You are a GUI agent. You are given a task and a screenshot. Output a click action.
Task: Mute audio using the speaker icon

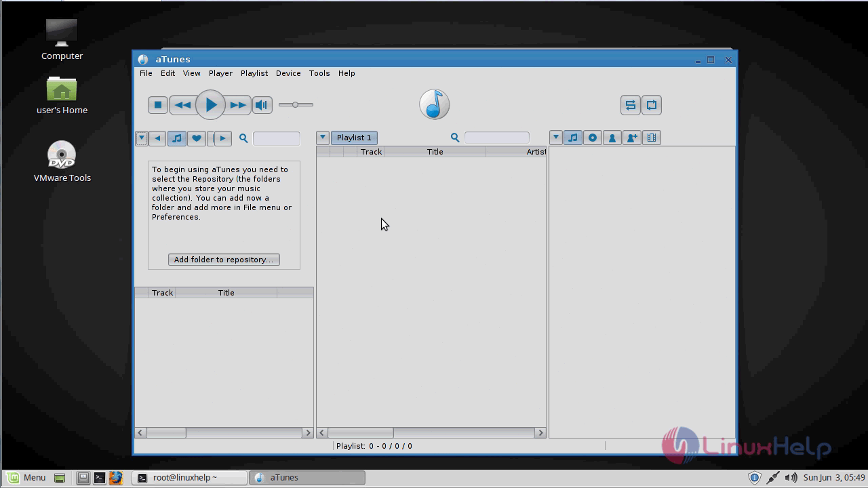coord(262,105)
